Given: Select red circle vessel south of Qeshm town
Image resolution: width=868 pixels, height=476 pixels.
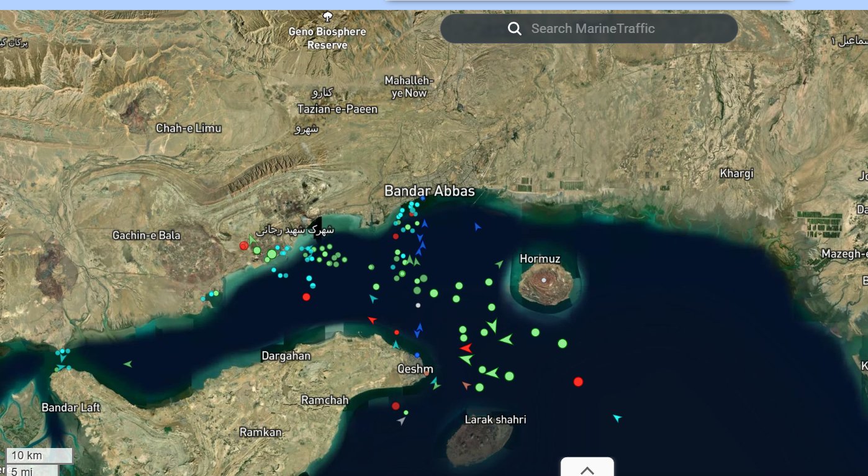Looking at the screenshot, I should [x=396, y=406].
